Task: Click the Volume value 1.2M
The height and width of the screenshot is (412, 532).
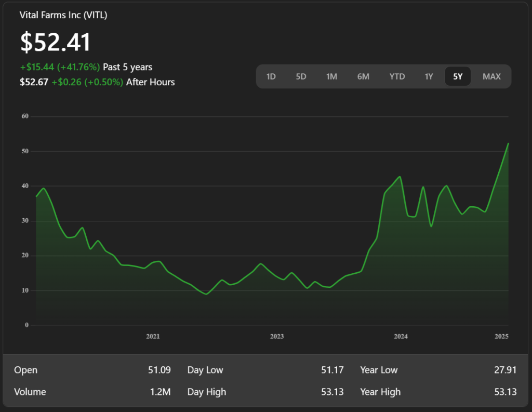Action: click(160, 392)
